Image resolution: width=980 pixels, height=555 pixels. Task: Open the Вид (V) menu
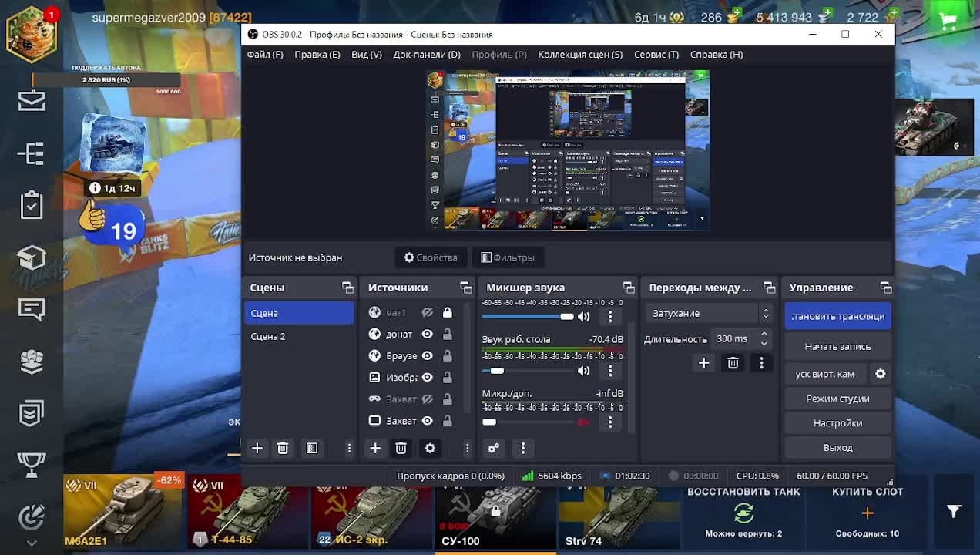tap(367, 55)
